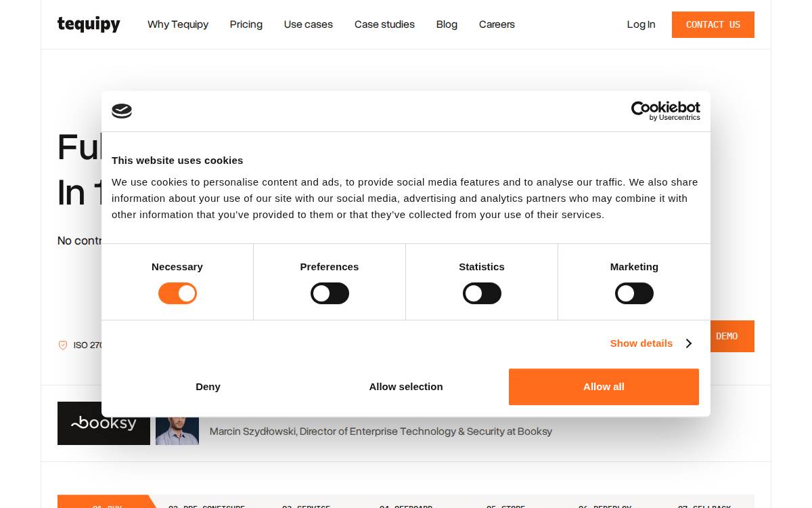Click Marcin Szydłowski's portrait photo
This screenshot has width=812, height=508.
177,431
